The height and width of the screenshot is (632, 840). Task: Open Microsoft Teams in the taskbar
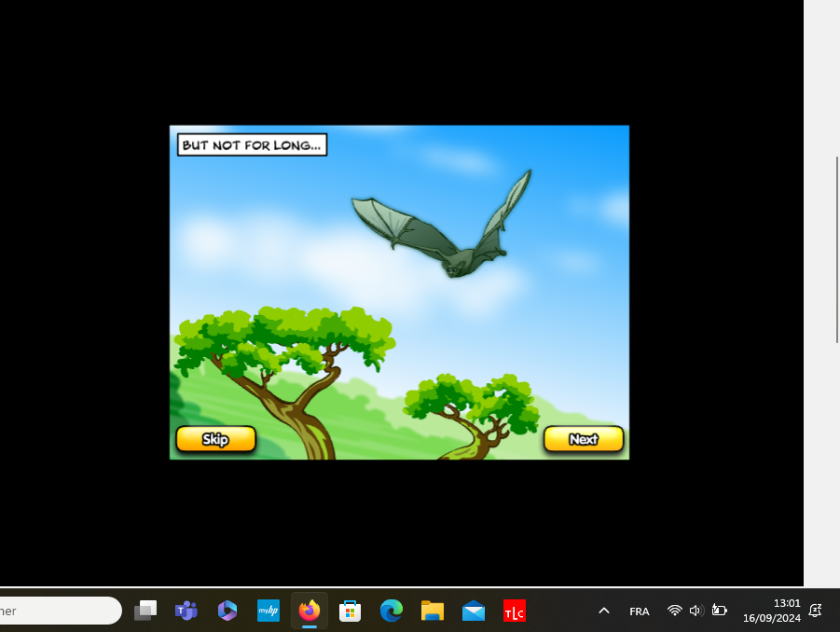tap(186, 611)
